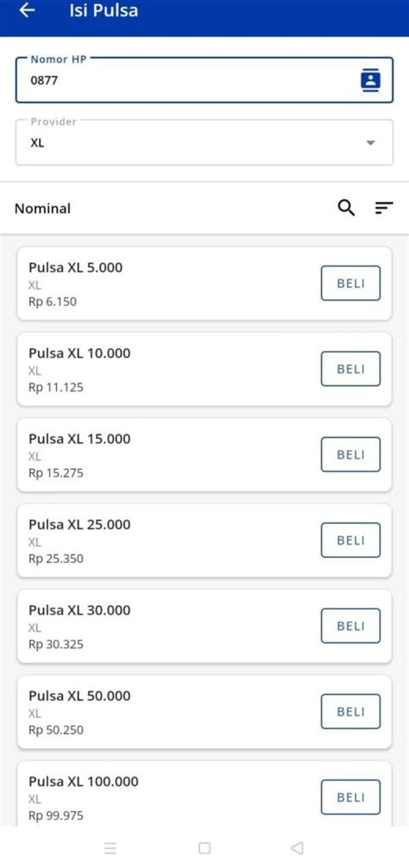Click BELI for Pulsa XL 10.000
Image resolution: width=409 pixels, height=868 pixels.
click(x=351, y=369)
